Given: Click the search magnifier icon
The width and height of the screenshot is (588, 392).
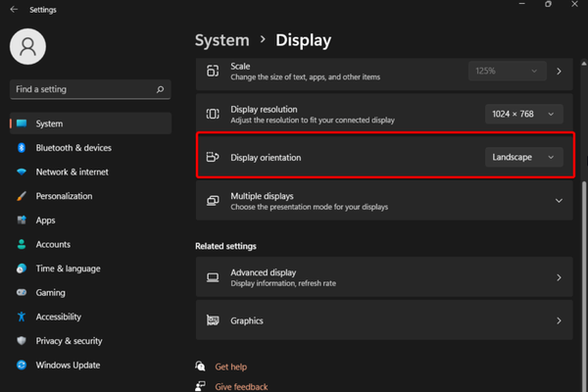Looking at the screenshot, I should tap(160, 89).
